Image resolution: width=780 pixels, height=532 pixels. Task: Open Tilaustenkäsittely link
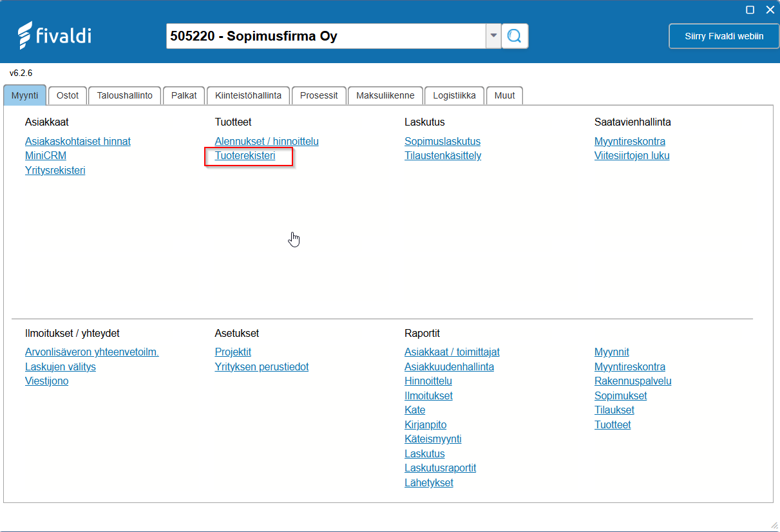coord(443,155)
